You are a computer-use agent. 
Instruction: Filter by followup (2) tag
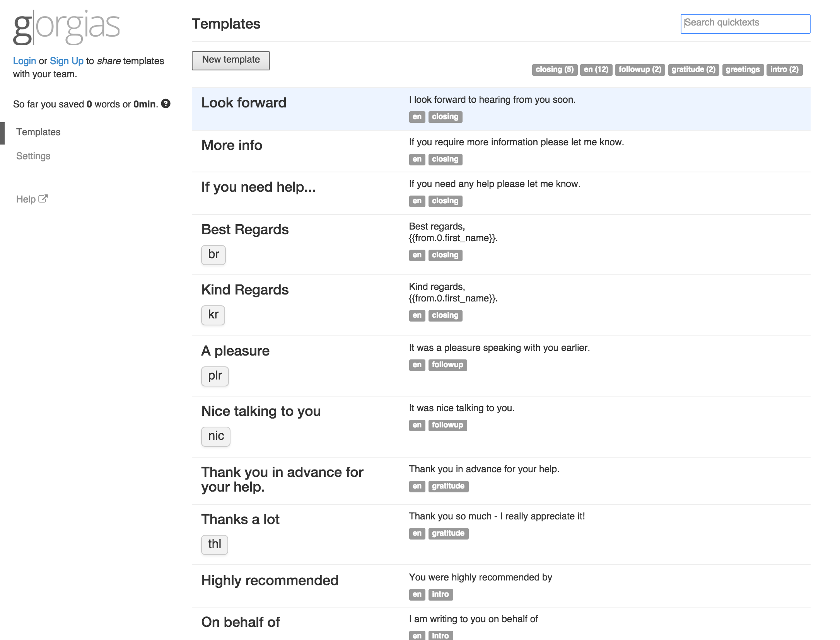click(640, 70)
